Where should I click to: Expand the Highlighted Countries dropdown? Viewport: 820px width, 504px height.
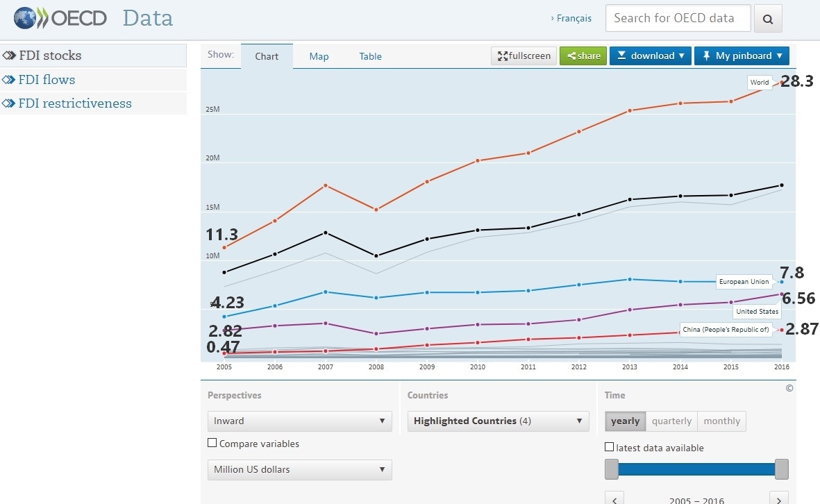tap(498, 421)
